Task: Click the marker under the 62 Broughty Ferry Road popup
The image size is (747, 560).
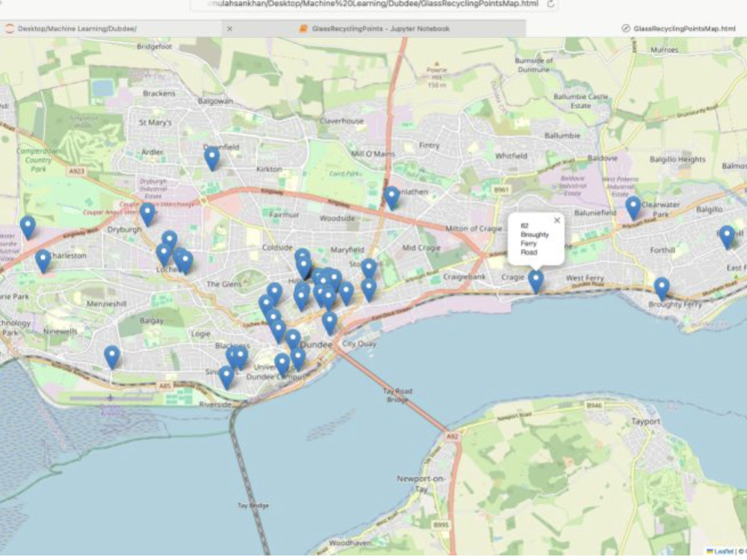Action: [x=536, y=282]
